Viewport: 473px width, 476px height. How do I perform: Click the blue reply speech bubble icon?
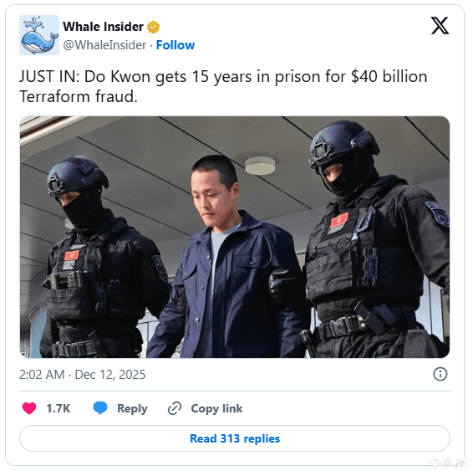[100, 408]
